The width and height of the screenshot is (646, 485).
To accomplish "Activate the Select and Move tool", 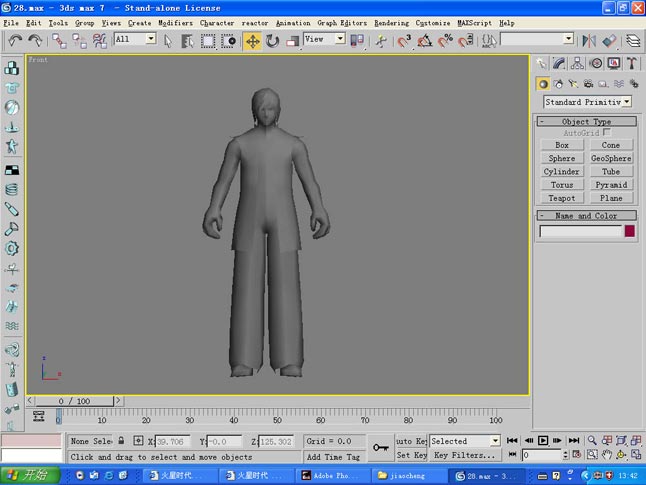I will pos(252,41).
